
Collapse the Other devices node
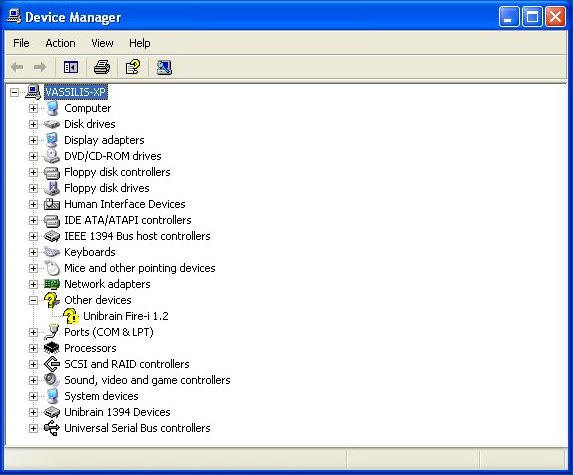click(x=33, y=300)
